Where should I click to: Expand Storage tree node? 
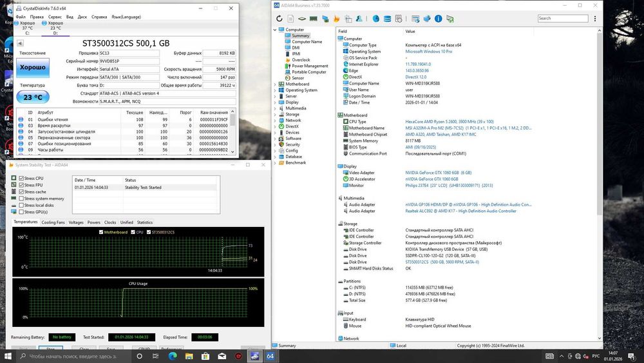275,114
